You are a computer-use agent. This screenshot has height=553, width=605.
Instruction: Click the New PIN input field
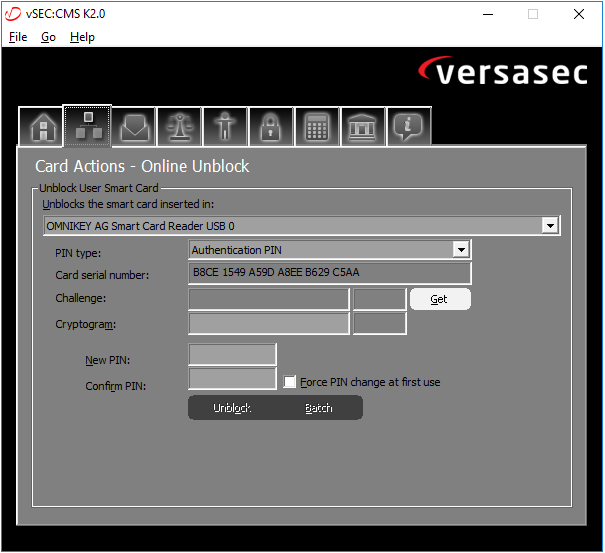[x=233, y=354]
